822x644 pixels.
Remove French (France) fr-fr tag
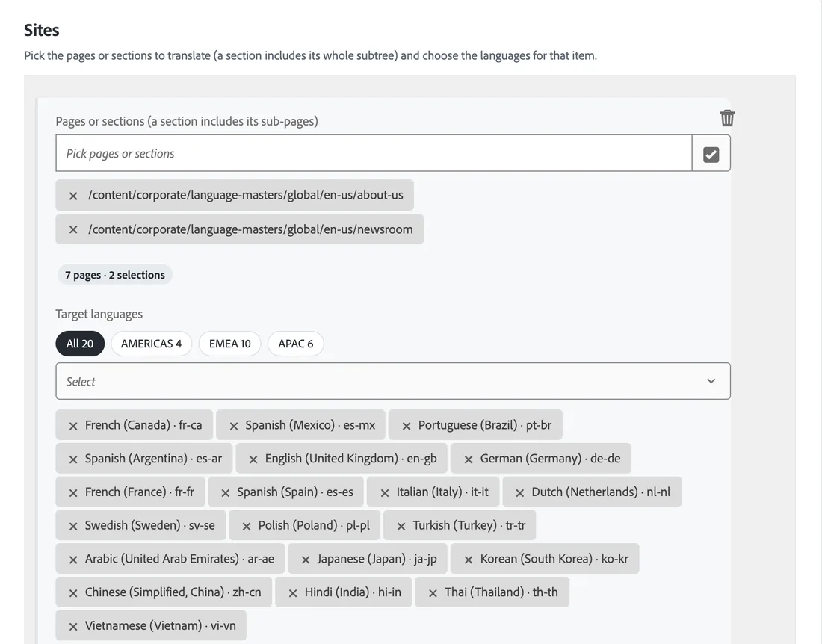pyautogui.click(x=73, y=493)
